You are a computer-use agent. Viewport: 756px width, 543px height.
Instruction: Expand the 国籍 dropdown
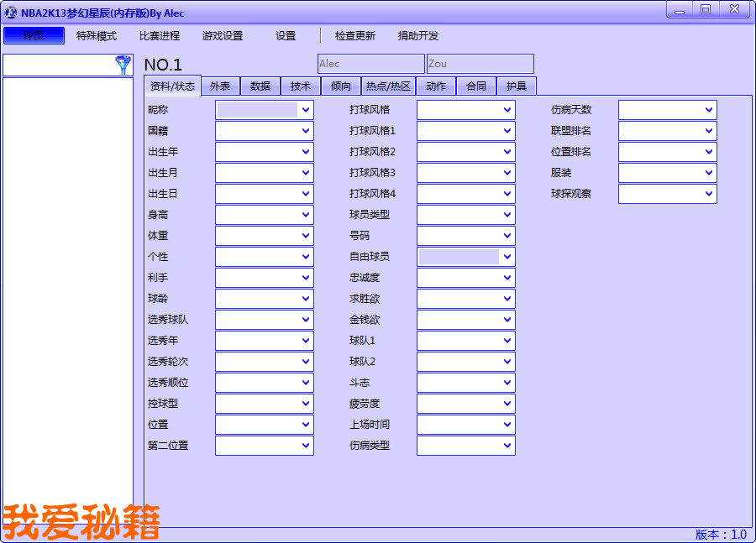coord(306,131)
